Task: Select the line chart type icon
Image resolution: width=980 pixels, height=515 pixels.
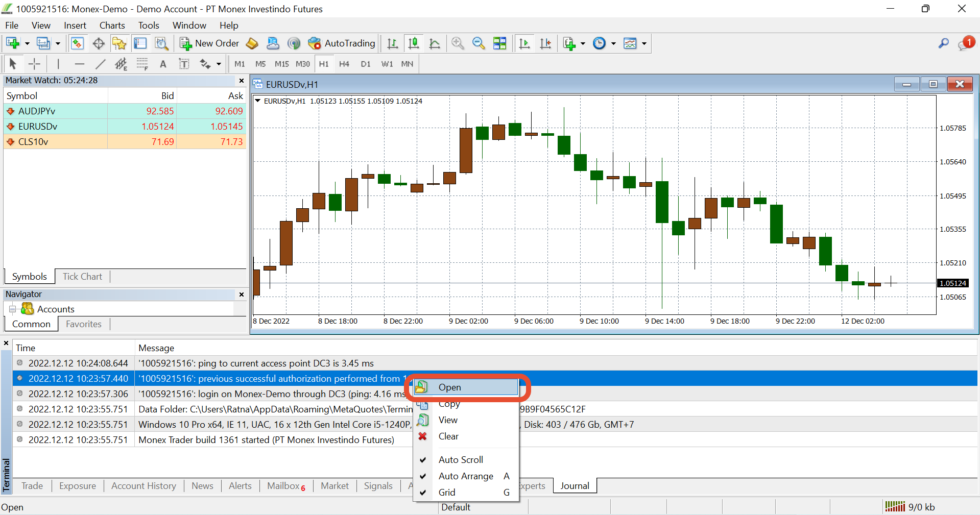Action: [435, 43]
